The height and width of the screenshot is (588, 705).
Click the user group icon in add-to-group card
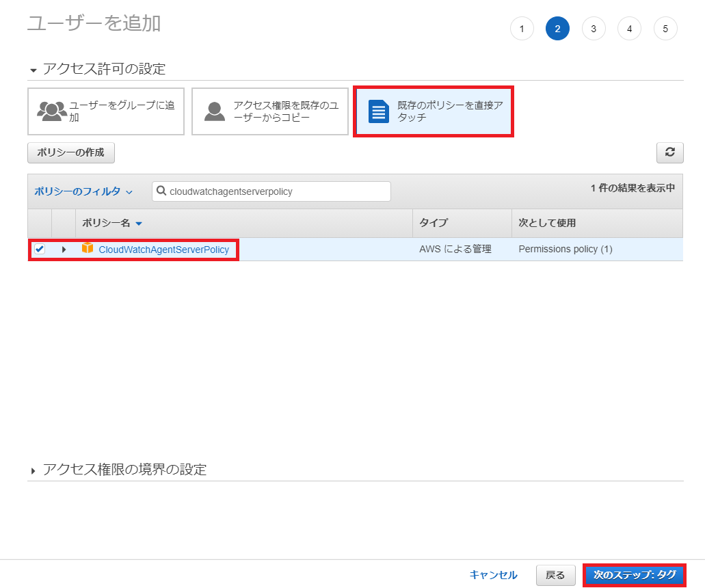point(52,111)
